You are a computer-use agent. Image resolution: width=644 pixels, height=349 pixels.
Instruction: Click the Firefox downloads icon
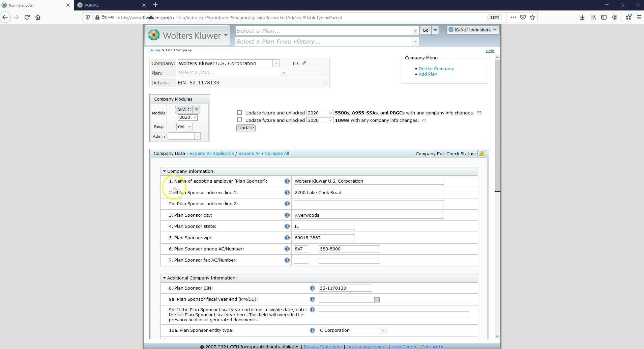click(582, 17)
